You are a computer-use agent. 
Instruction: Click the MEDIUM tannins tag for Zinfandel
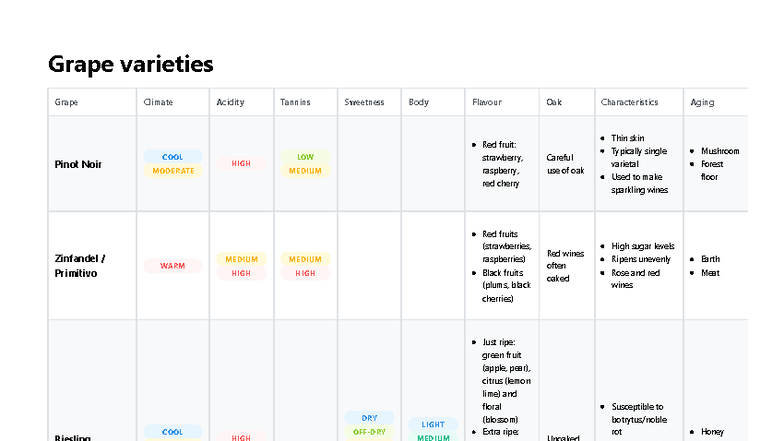pyautogui.click(x=305, y=259)
